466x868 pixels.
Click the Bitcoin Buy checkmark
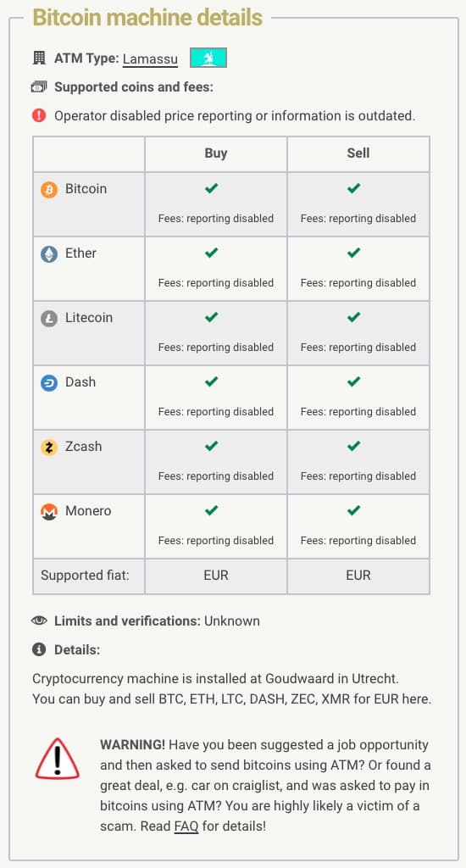pyautogui.click(x=211, y=189)
